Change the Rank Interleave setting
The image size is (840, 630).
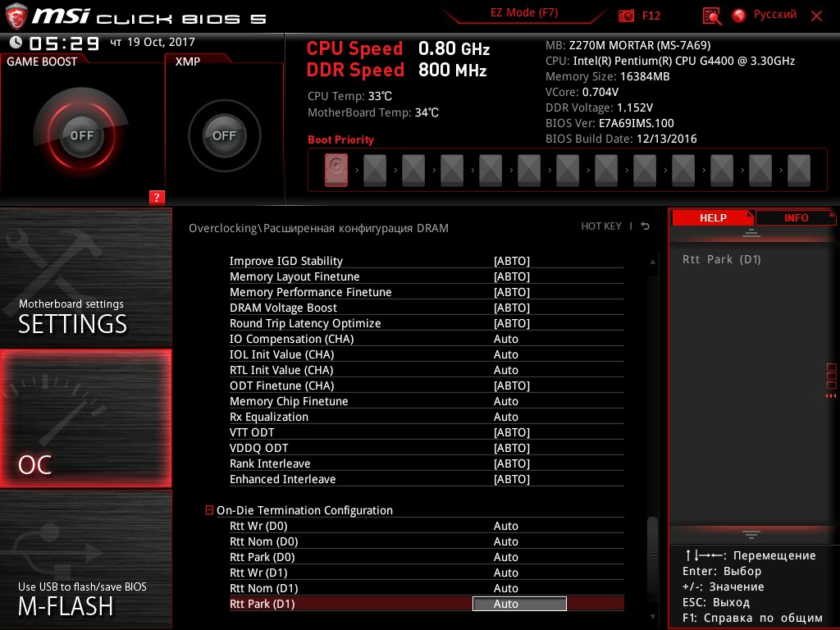[512, 463]
